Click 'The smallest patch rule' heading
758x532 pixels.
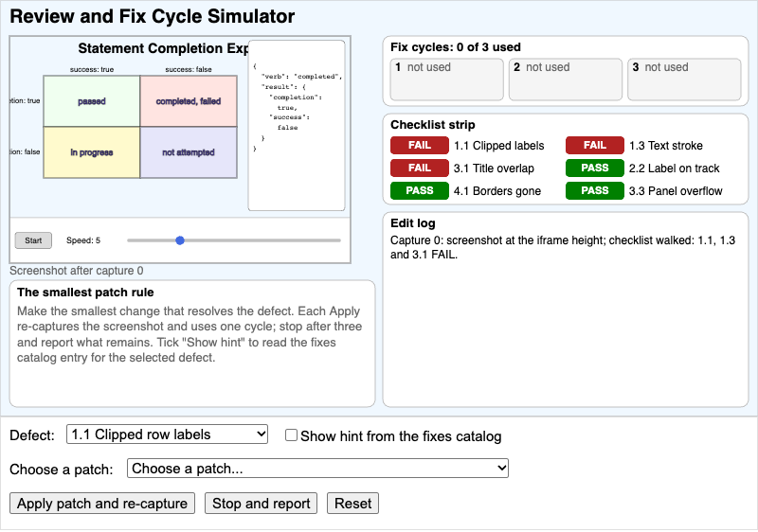point(85,293)
